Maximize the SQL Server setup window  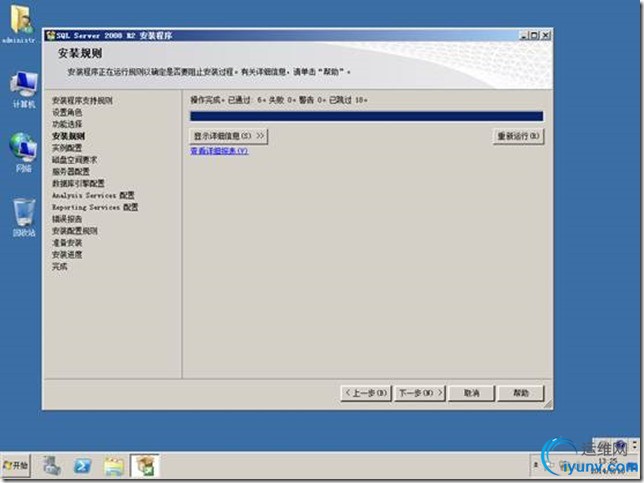coord(534,35)
